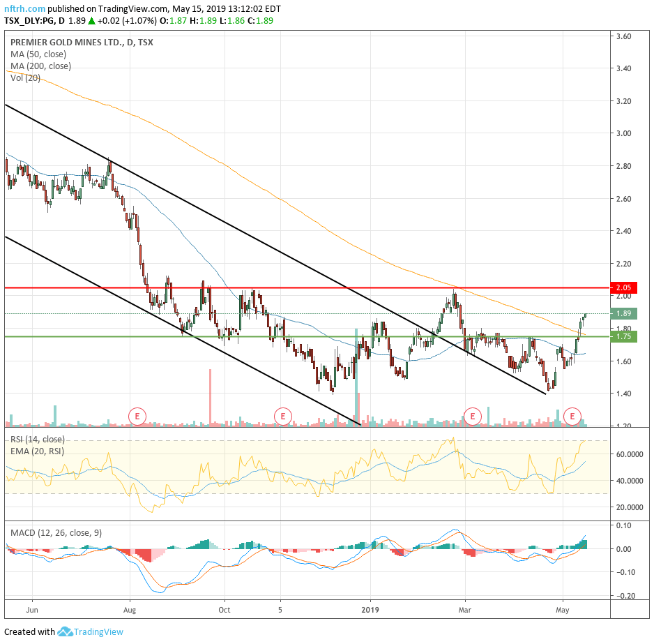Click the earnings marker E near March
Image resolution: width=654 pixels, height=644 pixels.
[473, 416]
